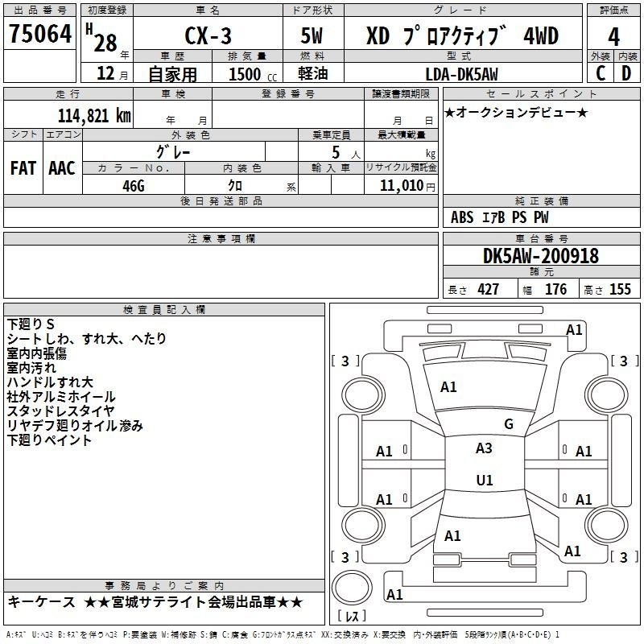The image size is (644, 644).
Task: Click the レス label under spare tire
Action: tap(353, 617)
